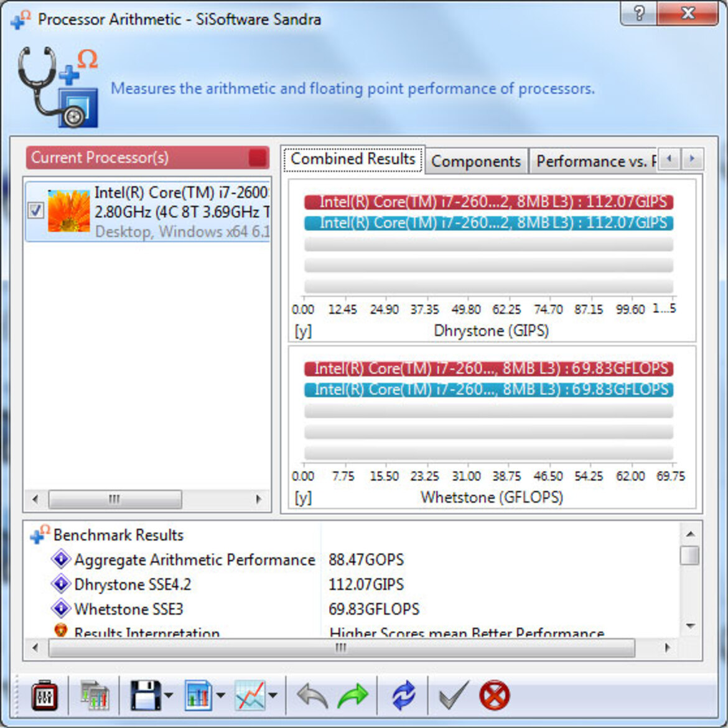Select the Benchmark Results heading row
Image resolution: width=728 pixels, height=728 pixels.
(x=118, y=535)
